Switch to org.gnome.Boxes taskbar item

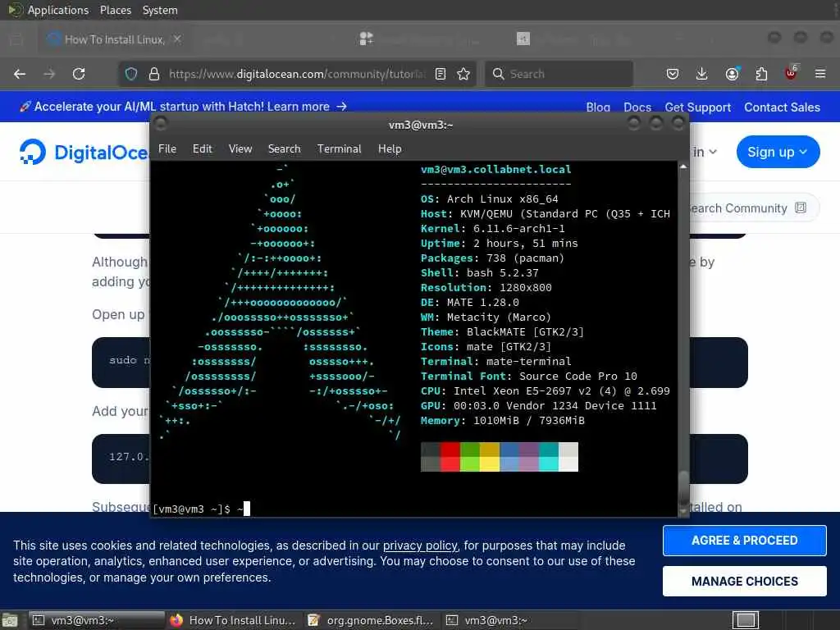pyautogui.click(x=371, y=620)
